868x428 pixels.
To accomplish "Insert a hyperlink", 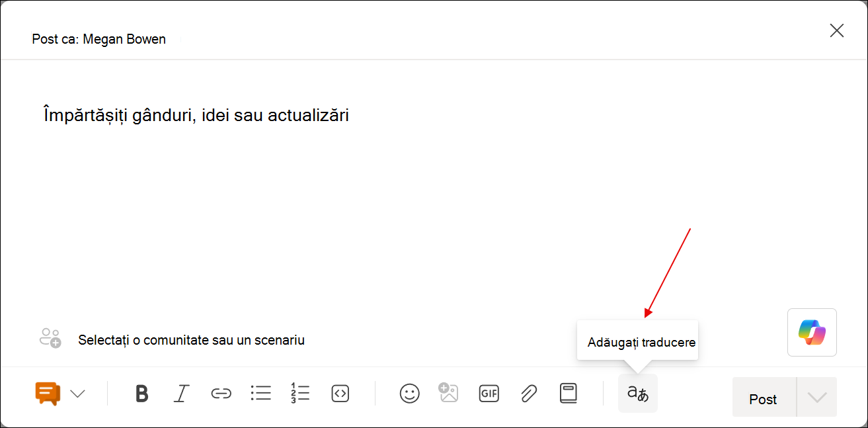I will tap(221, 394).
